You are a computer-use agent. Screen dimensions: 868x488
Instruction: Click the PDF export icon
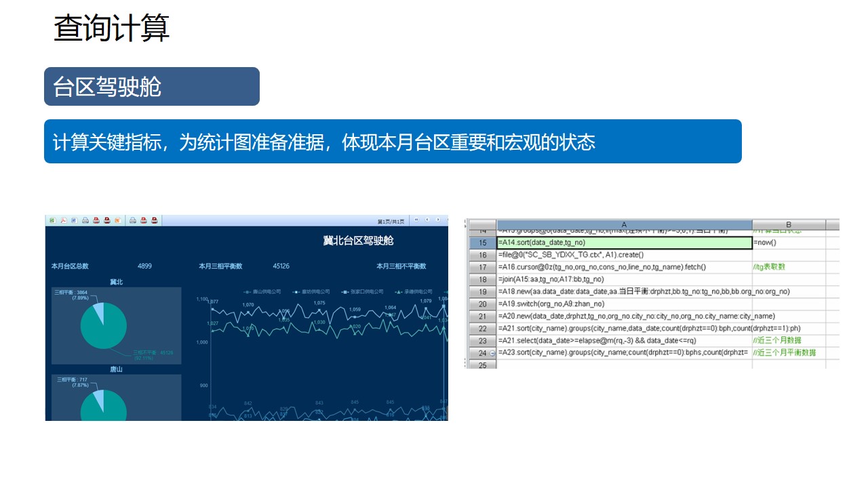click(x=62, y=220)
